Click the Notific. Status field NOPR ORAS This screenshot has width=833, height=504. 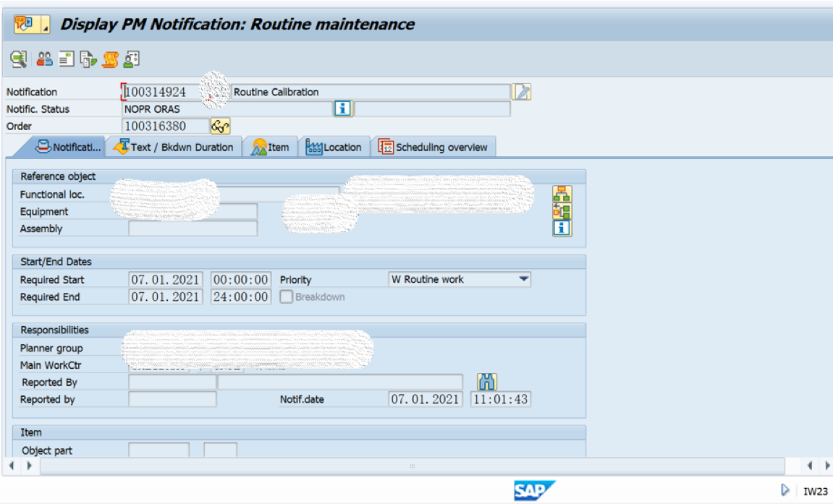coord(227,108)
